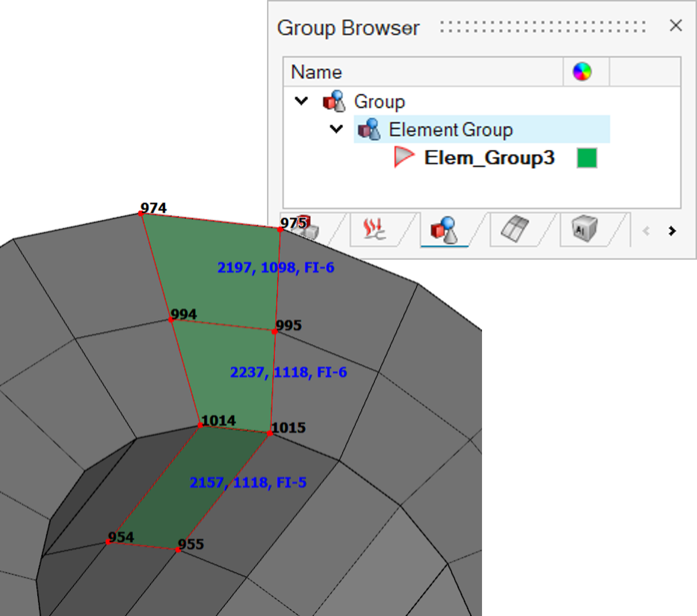
Task: Pick node 954 on the mesh
Action: point(109,542)
